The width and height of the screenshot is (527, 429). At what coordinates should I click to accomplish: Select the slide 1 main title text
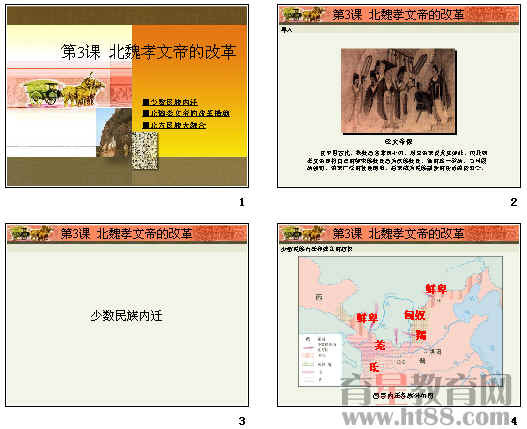(149, 52)
